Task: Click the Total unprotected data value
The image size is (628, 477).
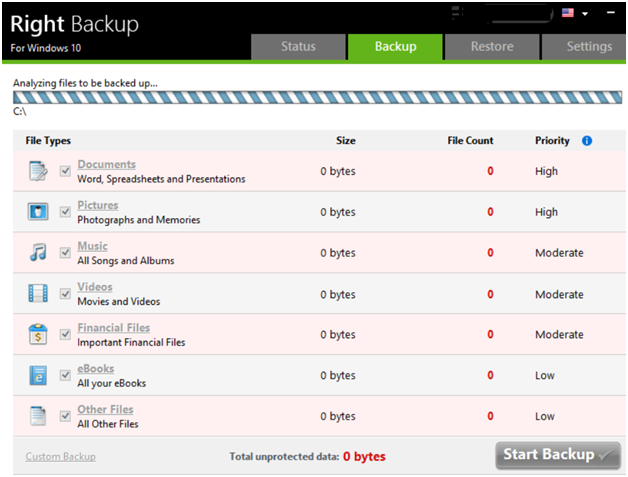Action: [364, 457]
